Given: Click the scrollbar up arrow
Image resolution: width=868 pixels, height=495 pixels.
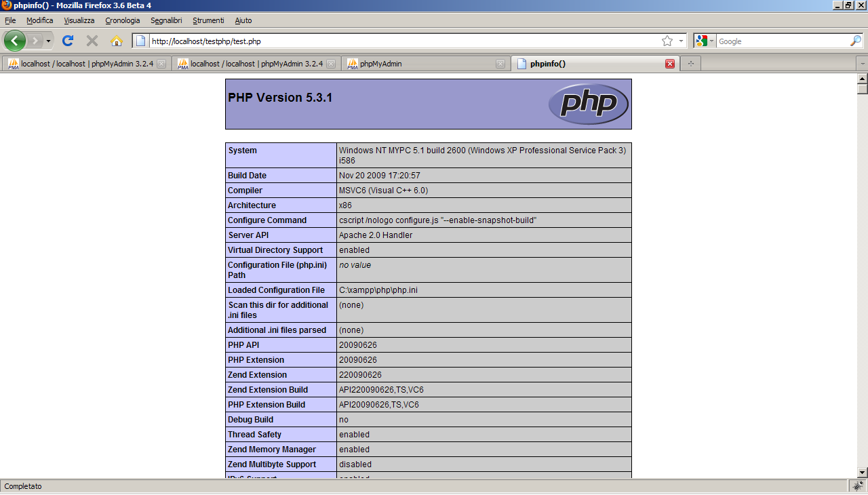Looking at the screenshot, I should pos(862,78).
